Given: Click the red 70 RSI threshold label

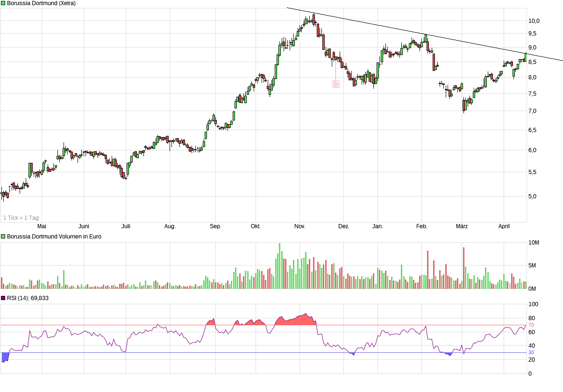Looking at the screenshot, I should (531, 325).
